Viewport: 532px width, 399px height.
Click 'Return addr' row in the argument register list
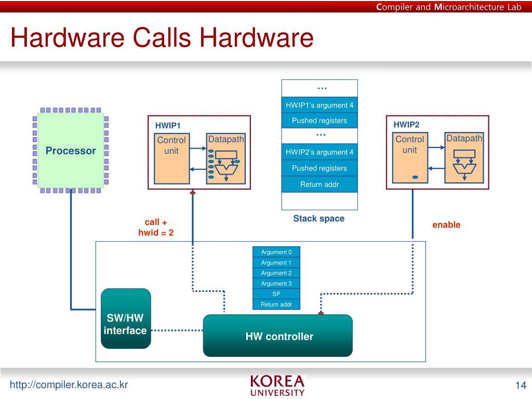(x=276, y=304)
